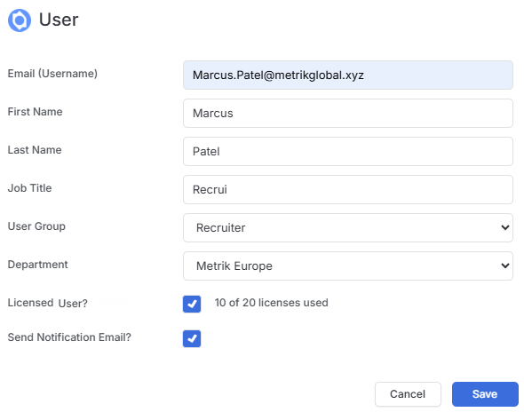Click the Send Notification Email? label
The image size is (524, 420).
pyautogui.click(x=69, y=337)
